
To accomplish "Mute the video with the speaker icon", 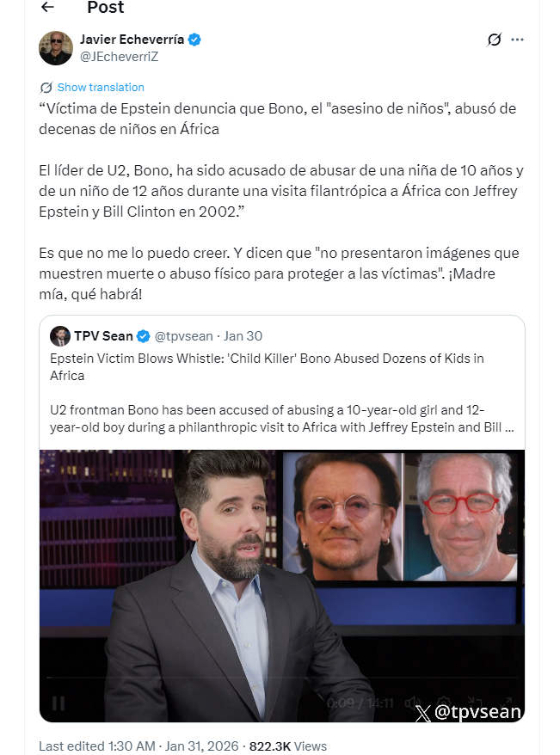I will coord(412,703).
